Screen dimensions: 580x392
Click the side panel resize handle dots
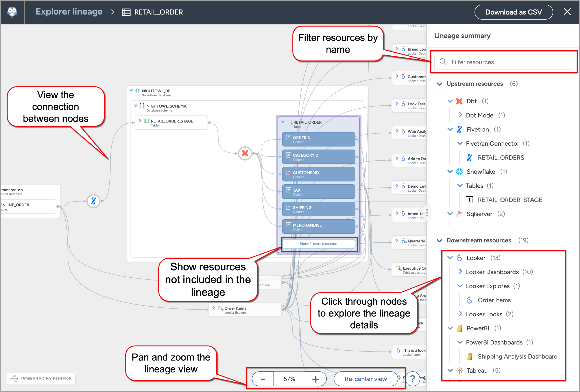(x=427, y=213)
